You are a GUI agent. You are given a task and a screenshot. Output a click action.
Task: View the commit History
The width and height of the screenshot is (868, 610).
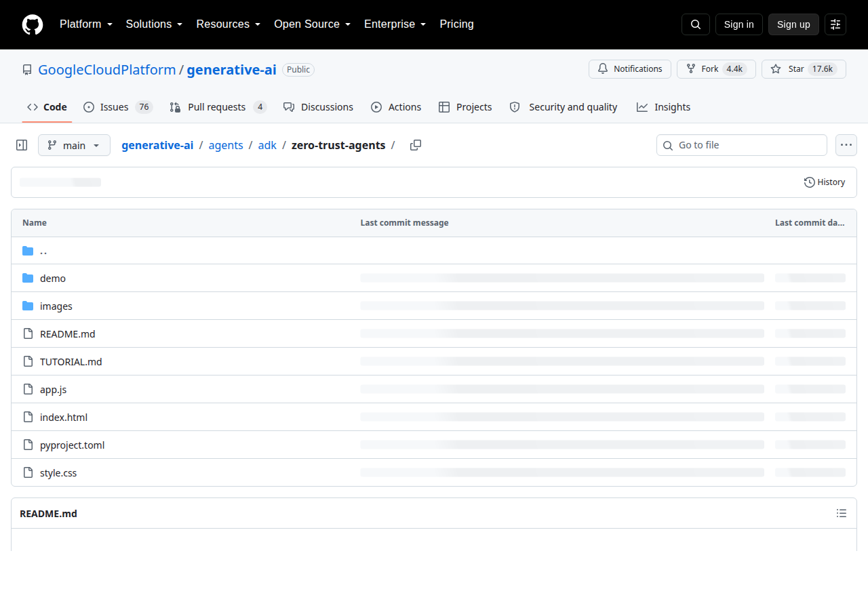(825, 182)
